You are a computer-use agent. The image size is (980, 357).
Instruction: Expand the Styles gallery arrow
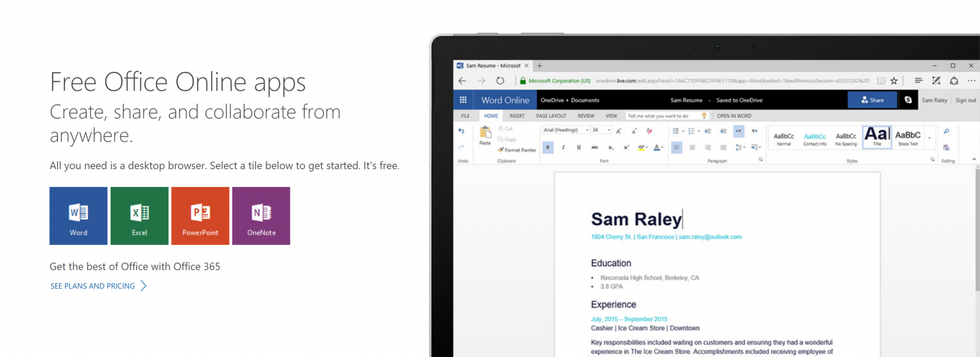pos(930,138)
